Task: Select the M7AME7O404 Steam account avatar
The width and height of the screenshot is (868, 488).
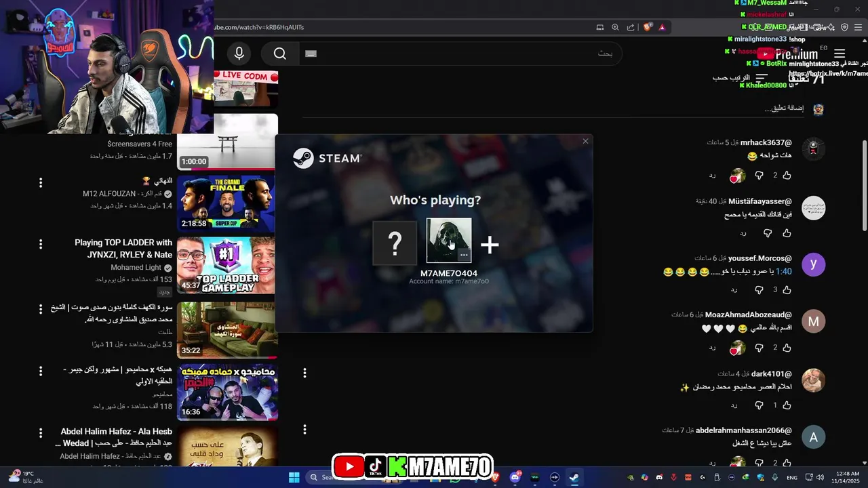Action: pyautogui.click(x=449, y=240)
